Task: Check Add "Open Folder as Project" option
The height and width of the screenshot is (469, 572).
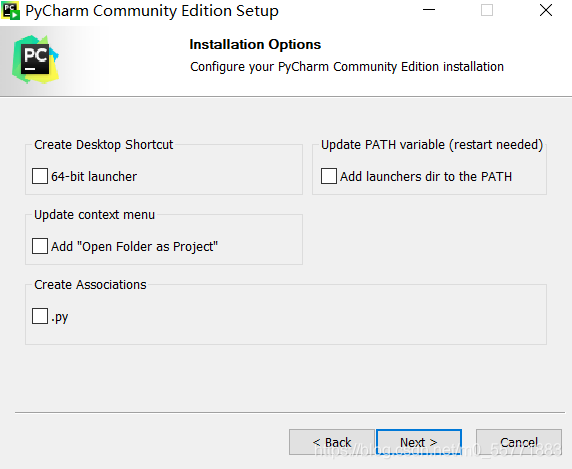Action: (x=40, y=246)
